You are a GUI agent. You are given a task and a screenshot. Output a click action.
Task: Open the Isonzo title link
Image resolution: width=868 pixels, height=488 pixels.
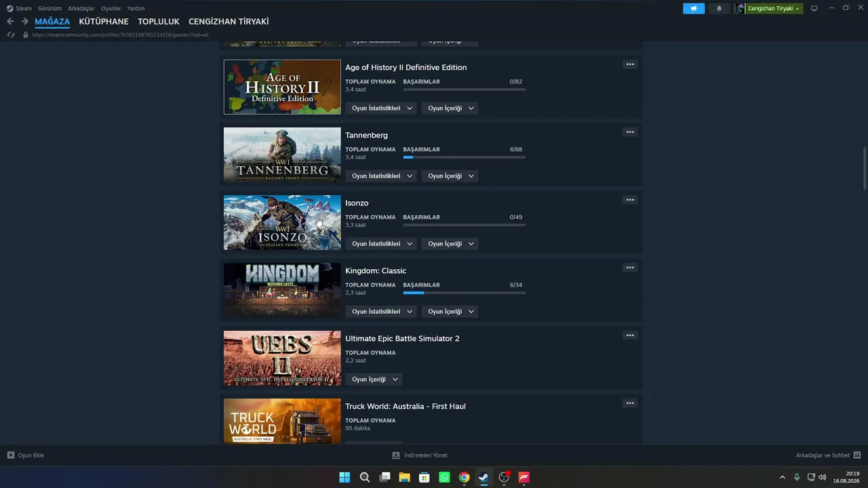[357, 203]
